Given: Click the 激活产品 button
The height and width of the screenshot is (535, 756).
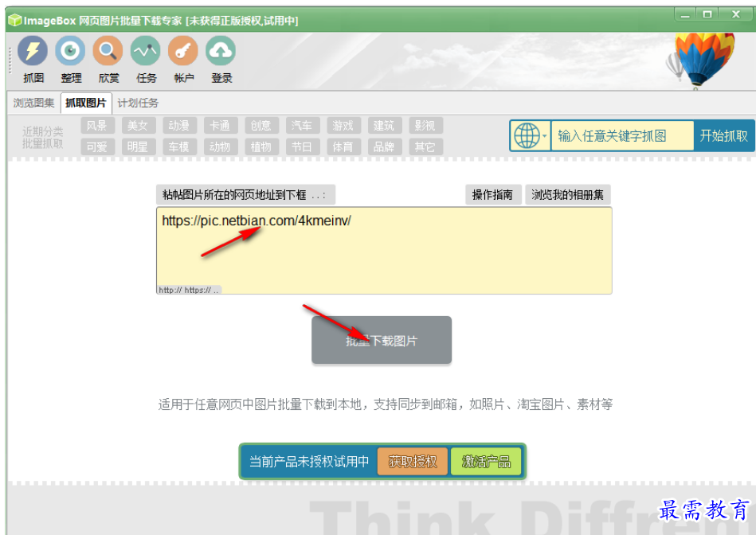Looking at the screenshot, I should click(486, 462).
